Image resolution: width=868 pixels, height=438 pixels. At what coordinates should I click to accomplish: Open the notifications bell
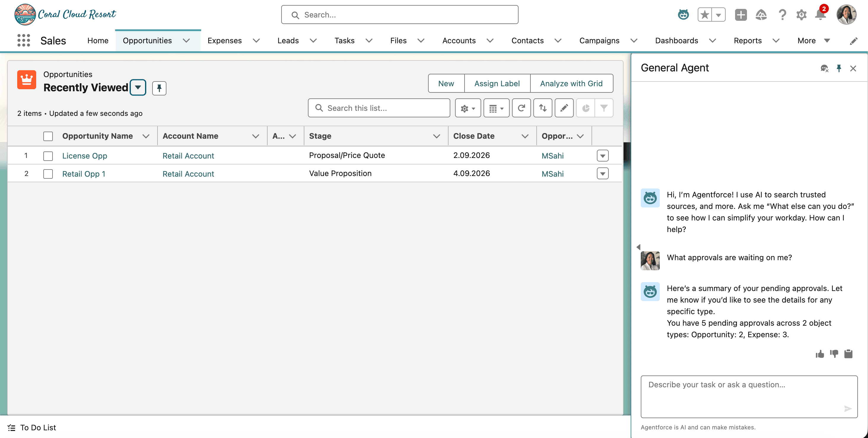pyautogui.click(x=821, y=15)
